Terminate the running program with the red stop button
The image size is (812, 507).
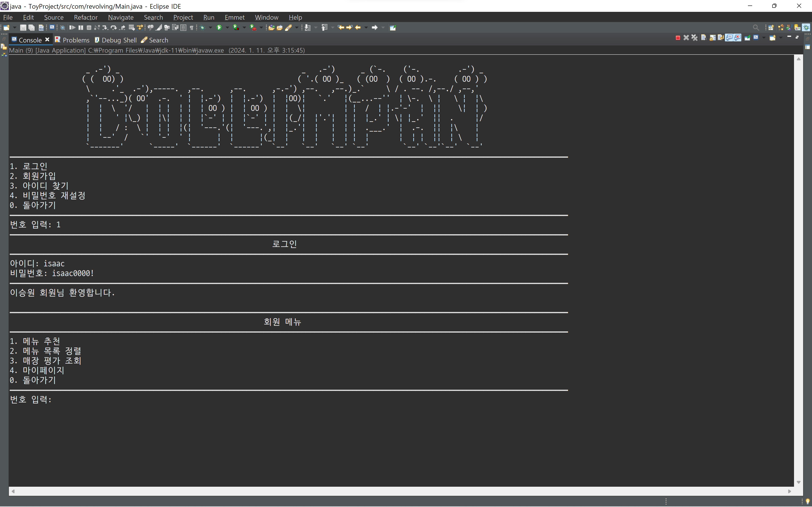point(678,38)
